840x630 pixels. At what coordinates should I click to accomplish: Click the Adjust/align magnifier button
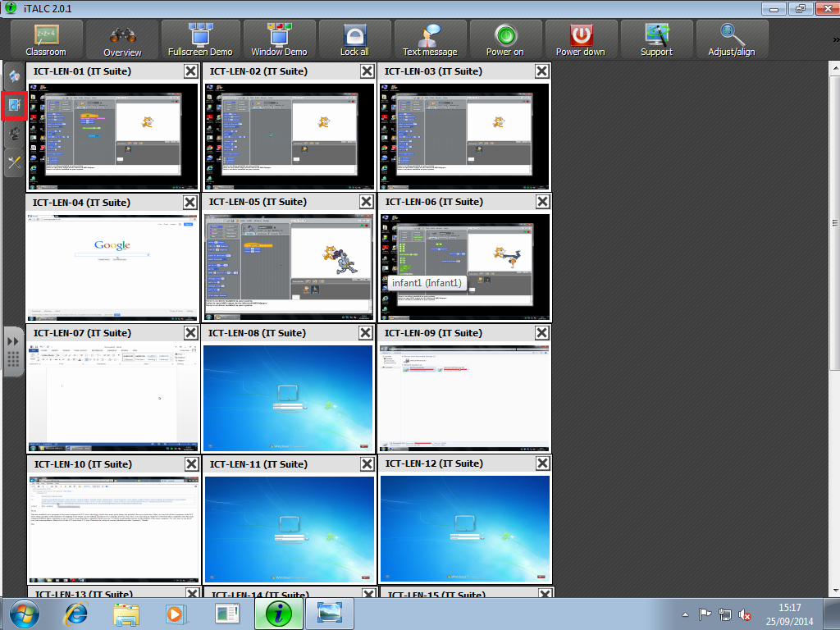pos(732,39)
